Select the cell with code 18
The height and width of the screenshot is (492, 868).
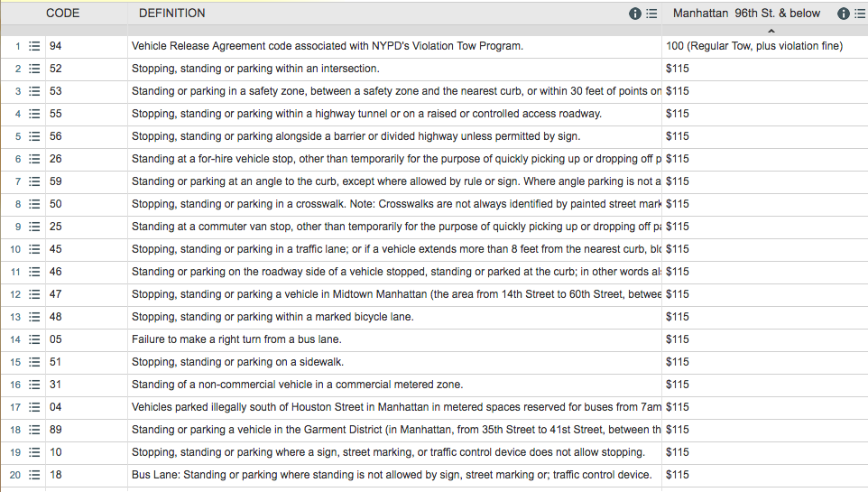[x=87, y=475]
